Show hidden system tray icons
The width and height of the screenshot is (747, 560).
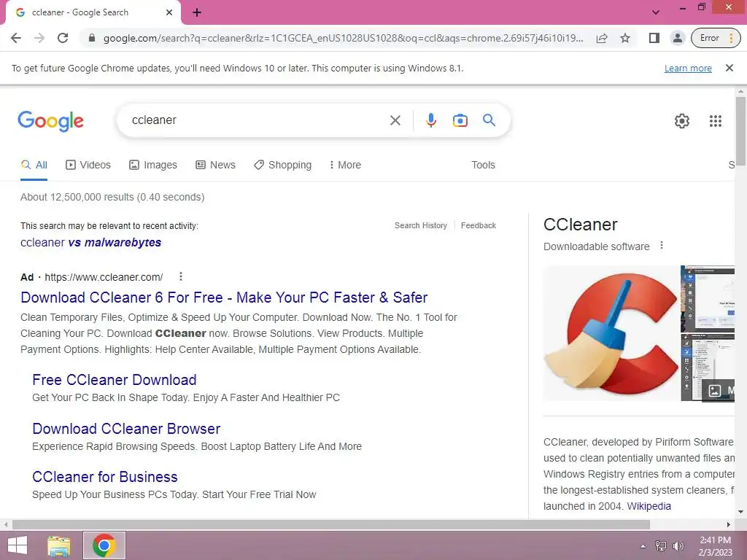click(x=643, y=546)
